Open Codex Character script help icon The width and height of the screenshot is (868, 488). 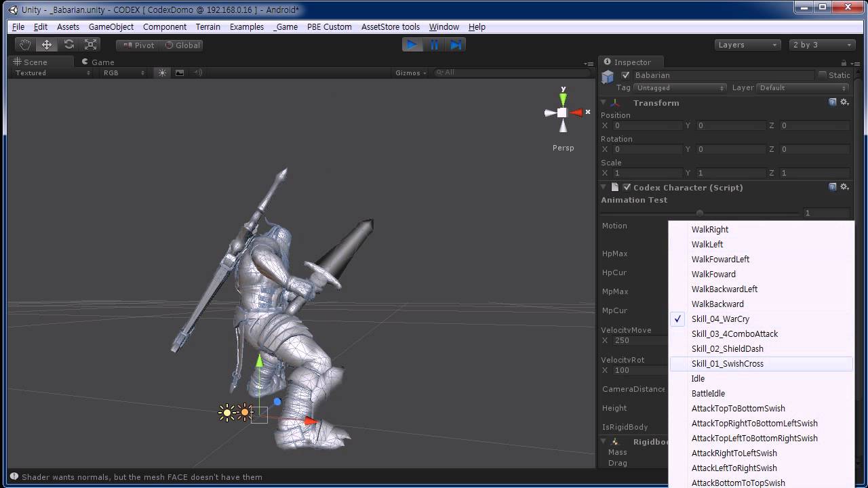coord(833,187)
